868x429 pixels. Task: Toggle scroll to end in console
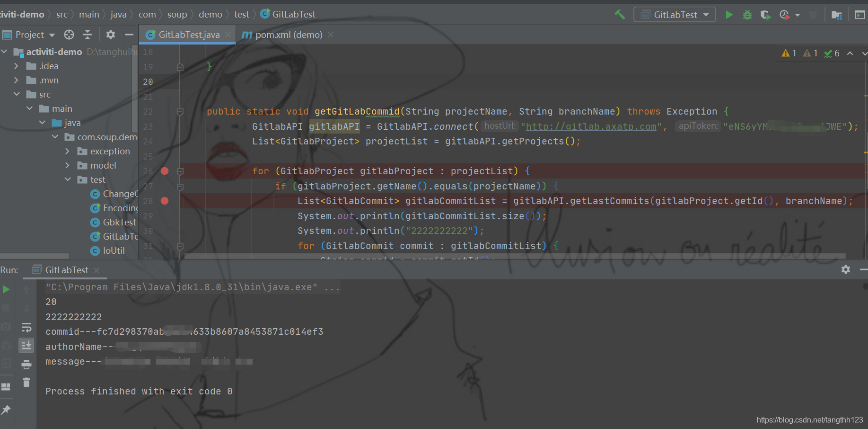click(x=26, y=346)
